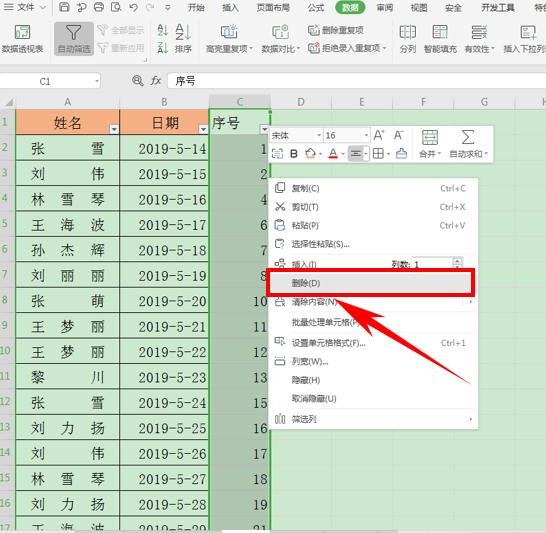The width and height of the screenshot is (546, 533).
Task: Open the 姓名 column filter dropdown
Action: pos(114,130)
